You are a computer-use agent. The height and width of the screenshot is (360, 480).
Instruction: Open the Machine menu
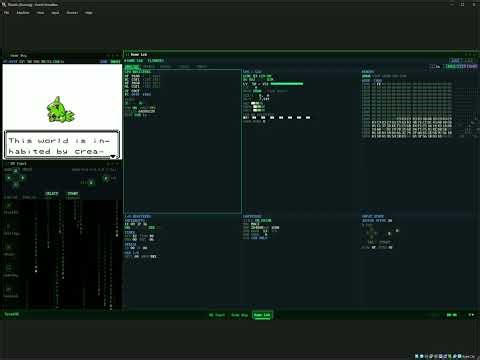23,13
